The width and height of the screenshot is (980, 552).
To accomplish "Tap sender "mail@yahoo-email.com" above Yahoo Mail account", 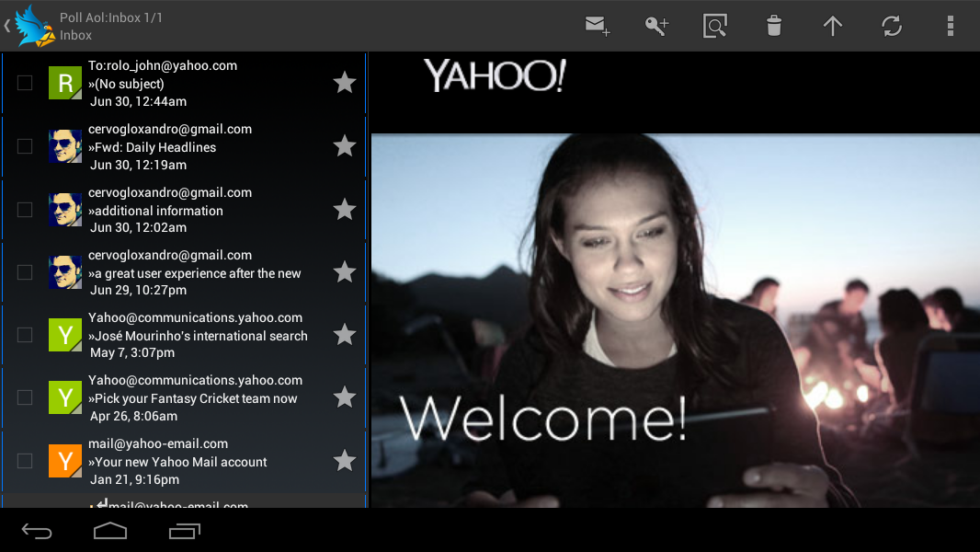I will 158,443.
